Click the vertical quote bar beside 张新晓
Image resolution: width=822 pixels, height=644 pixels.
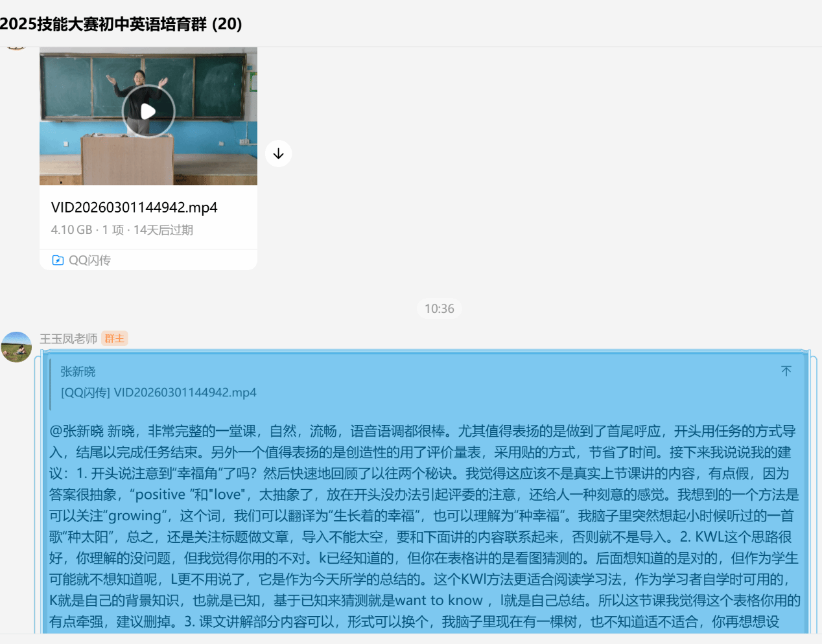[x=50, y=382]
